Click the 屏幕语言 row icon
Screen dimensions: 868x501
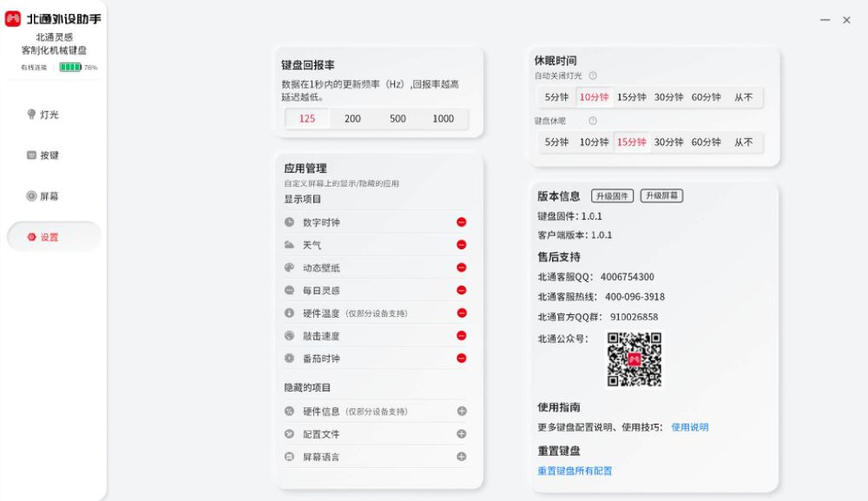click(x=289, y=457)
